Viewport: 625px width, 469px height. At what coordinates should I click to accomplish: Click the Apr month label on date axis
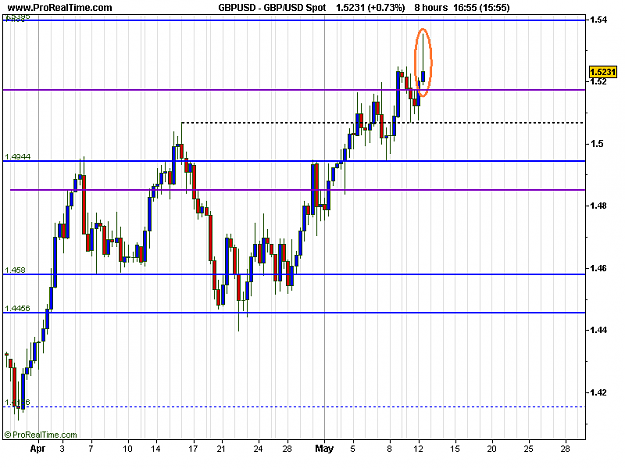(38, 449)
